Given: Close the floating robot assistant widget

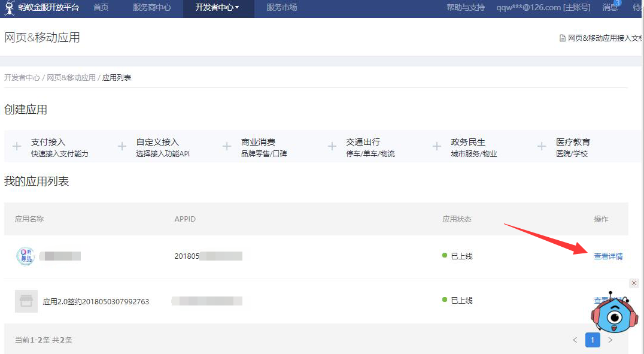Looking at the screenshot, I should [634, 283].
